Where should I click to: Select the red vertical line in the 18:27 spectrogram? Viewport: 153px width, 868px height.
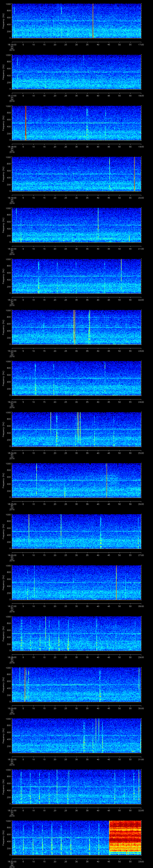[x=116, y=582]
